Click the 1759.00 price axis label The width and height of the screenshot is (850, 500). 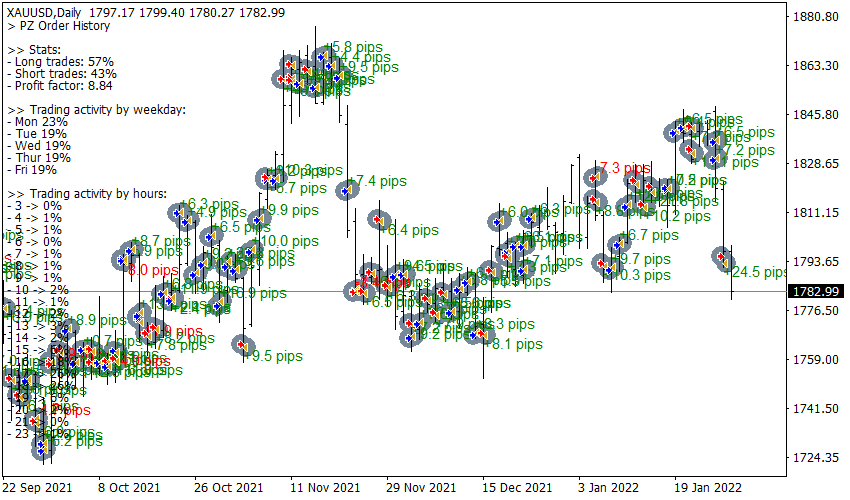click(815, 360)
